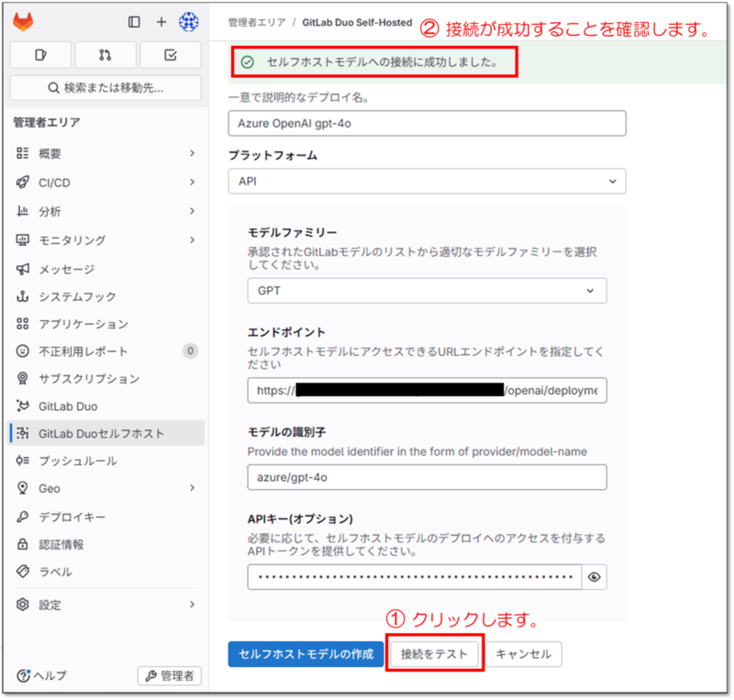This screenshot has width=734, height=700.
Task: Open the user avatar menu
Action: click(189, 21)
